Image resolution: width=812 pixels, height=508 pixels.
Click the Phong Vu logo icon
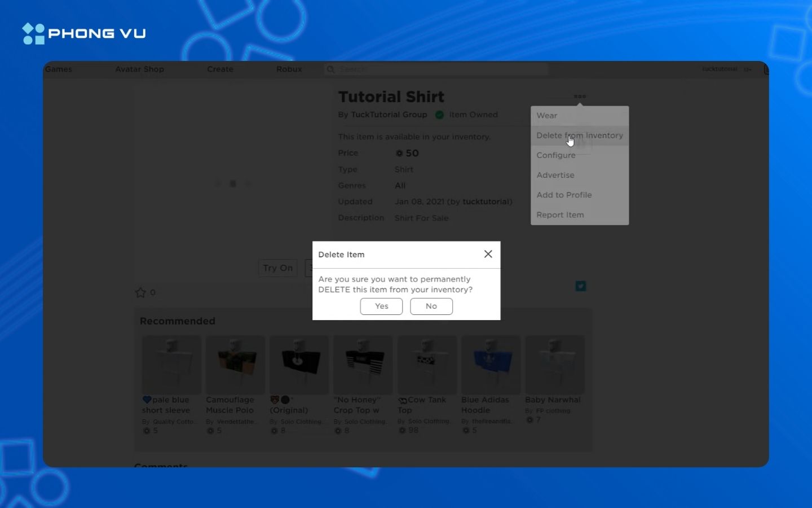(x=33, y=34)
